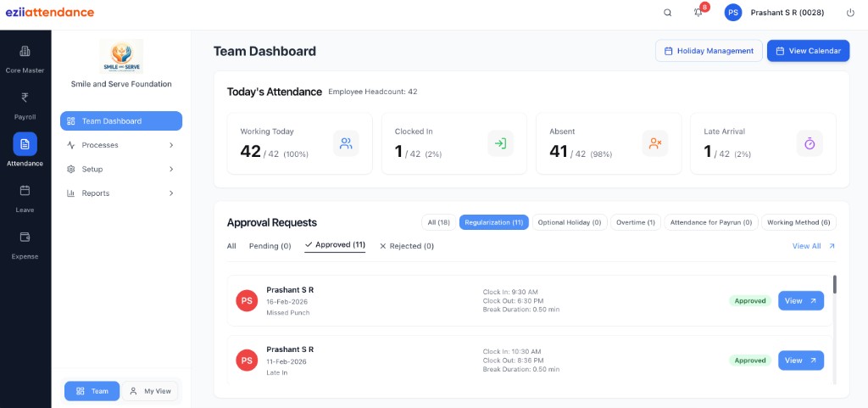Click the Team Dashboard page heading
The image size is (868, 408).
point(264,52)
